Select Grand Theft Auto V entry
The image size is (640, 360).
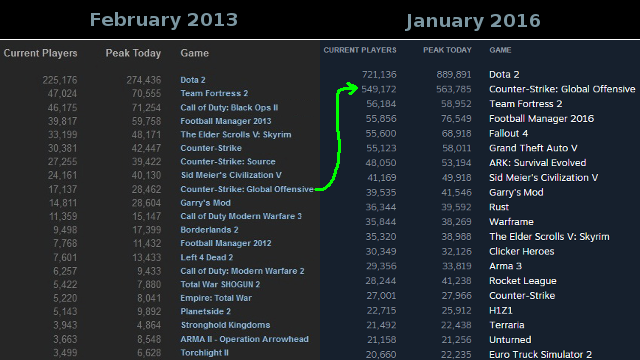click(x=533, y=148)
